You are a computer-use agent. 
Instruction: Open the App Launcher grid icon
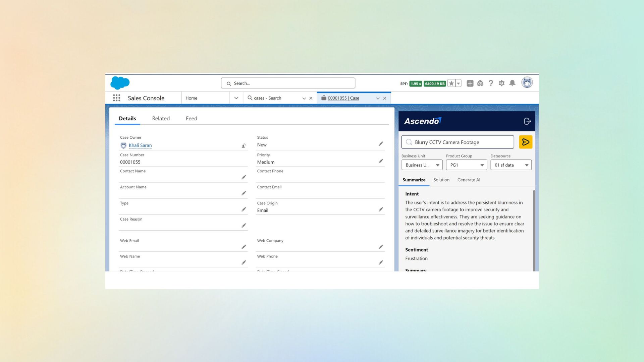click(116, 98)
